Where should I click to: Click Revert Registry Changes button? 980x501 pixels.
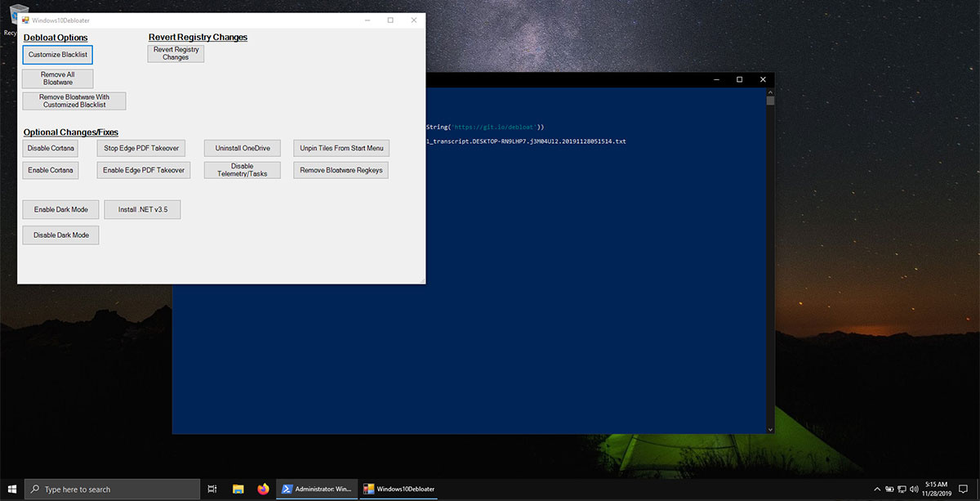pyautogui.click(x=176, y=53)
